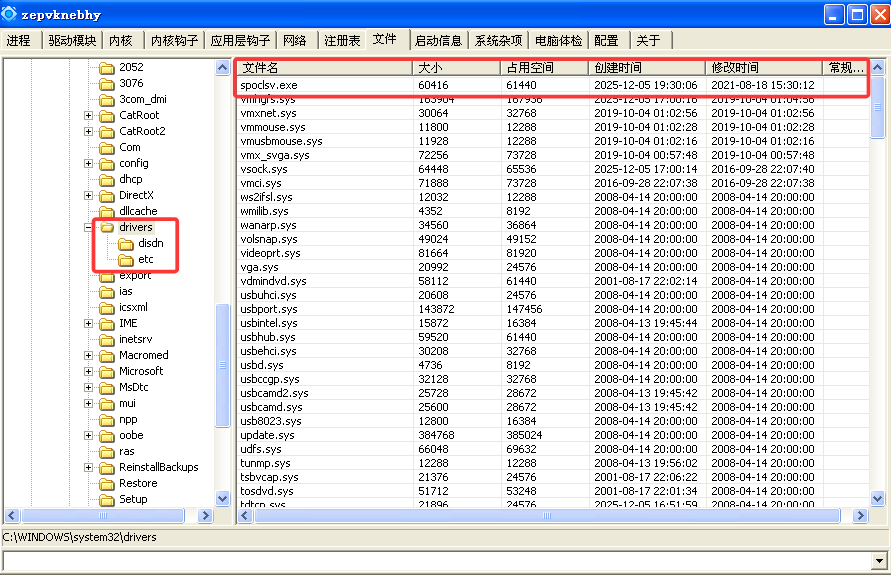
Task: Click the dllcache folder icon
Action: pyautogui.click(x=106, y=212)
